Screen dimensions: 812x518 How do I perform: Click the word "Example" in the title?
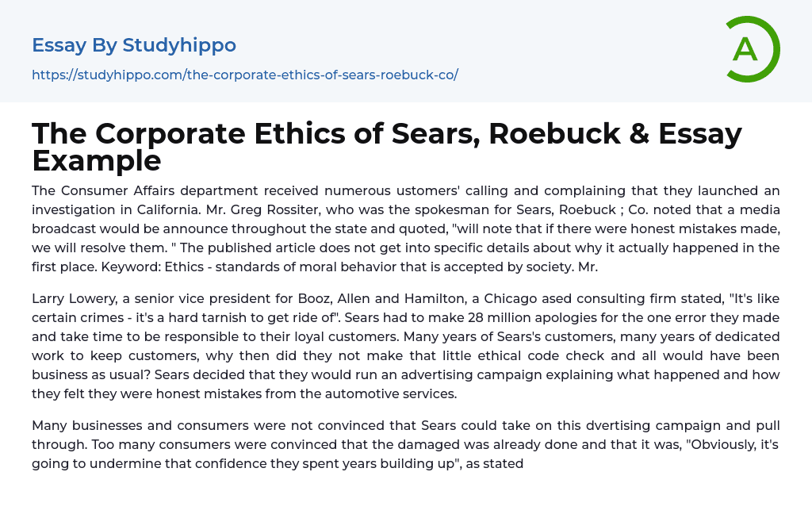tap(97, 161)
